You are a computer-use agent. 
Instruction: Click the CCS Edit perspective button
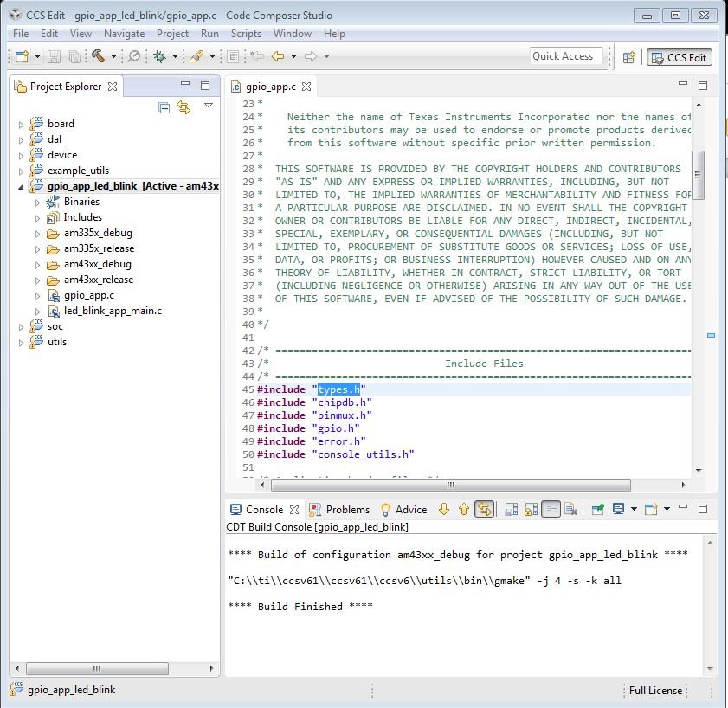point(679,58)
